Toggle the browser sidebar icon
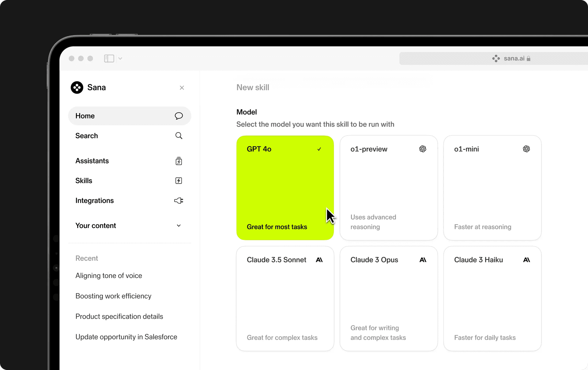This screenshot has height=370, width=588. coord(109,58)
